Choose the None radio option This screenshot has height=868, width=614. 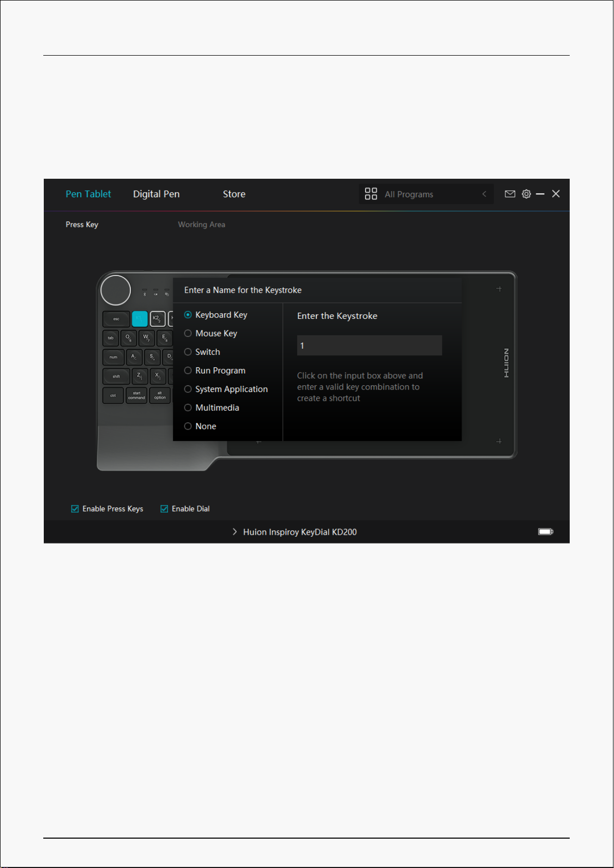[x=200, y=426]
